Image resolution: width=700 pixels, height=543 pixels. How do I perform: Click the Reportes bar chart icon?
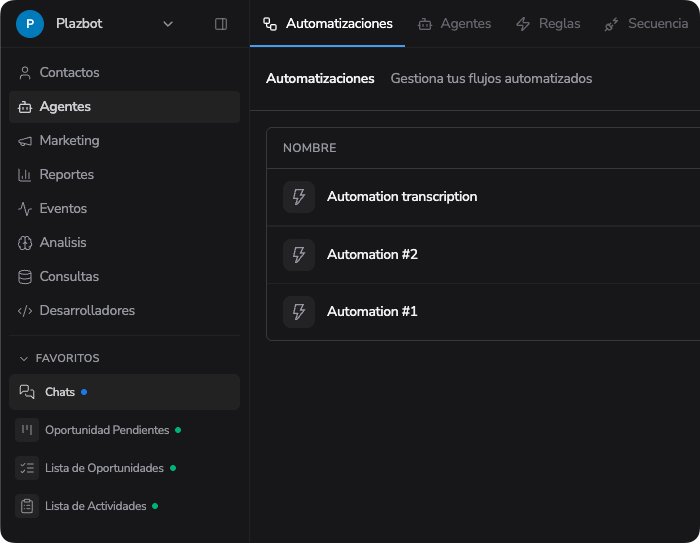click(25, 175)
